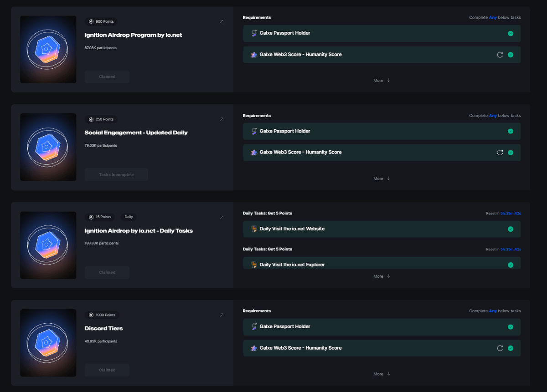The width and height of the screenshot is (547, 392).
Task: Select Ignition Airdrop Program NFT thumbnail
Action: [48, 49]
